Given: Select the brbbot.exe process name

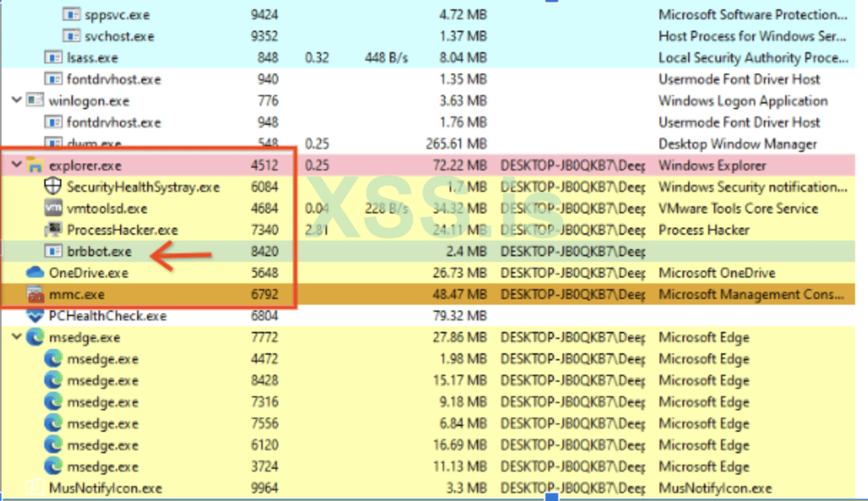Looking at the screenshot, I should (99, 251).
